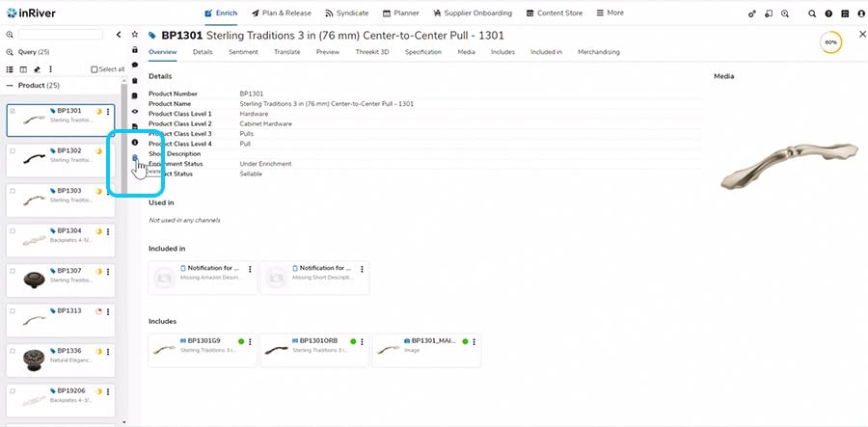868x427 pixels.
Task: Open the top-bar magnifier with a dot
Action: [785, 13]
